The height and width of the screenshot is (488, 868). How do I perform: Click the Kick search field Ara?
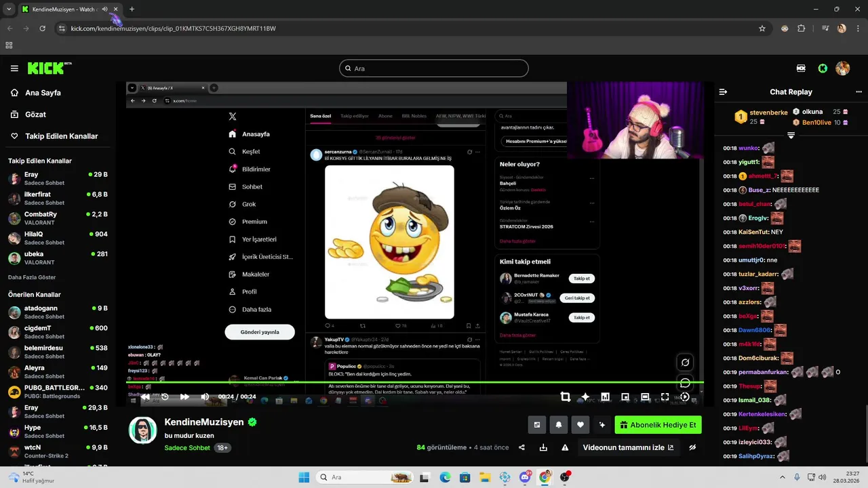(434, 68)
